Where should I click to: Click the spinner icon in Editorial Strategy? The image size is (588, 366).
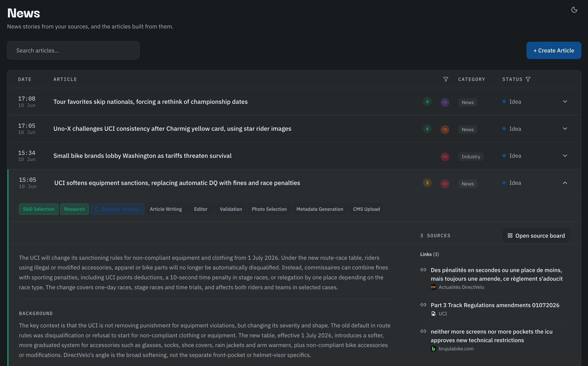[97, 209]
